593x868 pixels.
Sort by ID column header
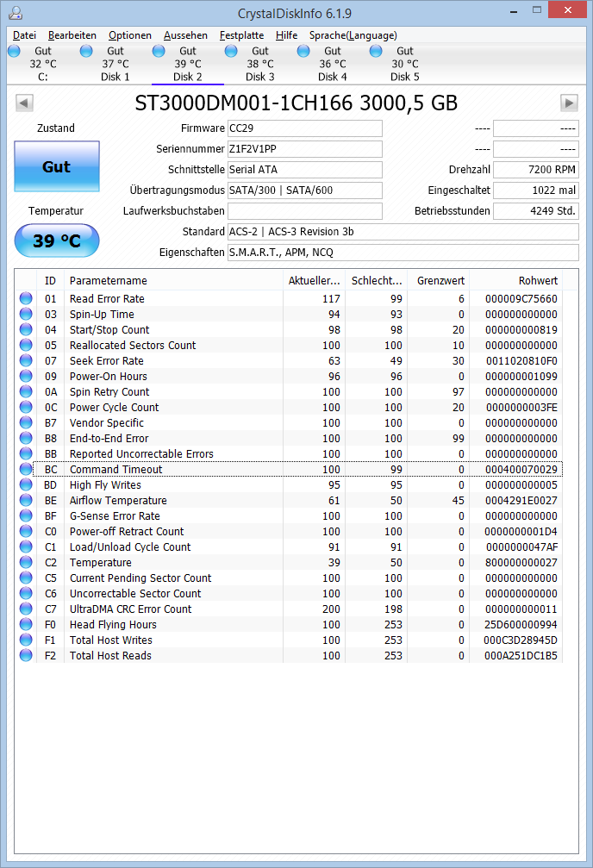(x=50, y=281)
